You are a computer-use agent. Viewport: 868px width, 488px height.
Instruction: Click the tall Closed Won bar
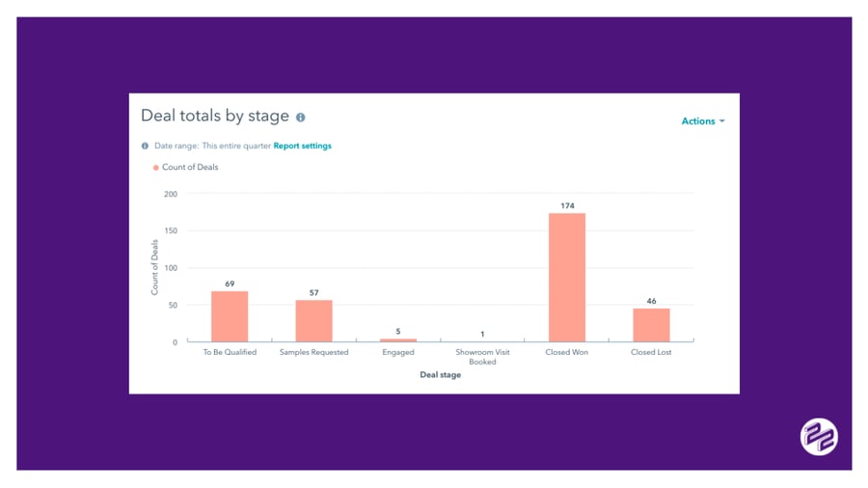point(567,278)
